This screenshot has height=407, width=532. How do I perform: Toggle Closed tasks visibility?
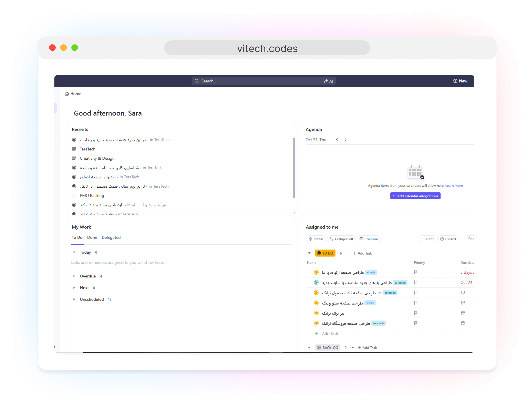tap(448, 239)
